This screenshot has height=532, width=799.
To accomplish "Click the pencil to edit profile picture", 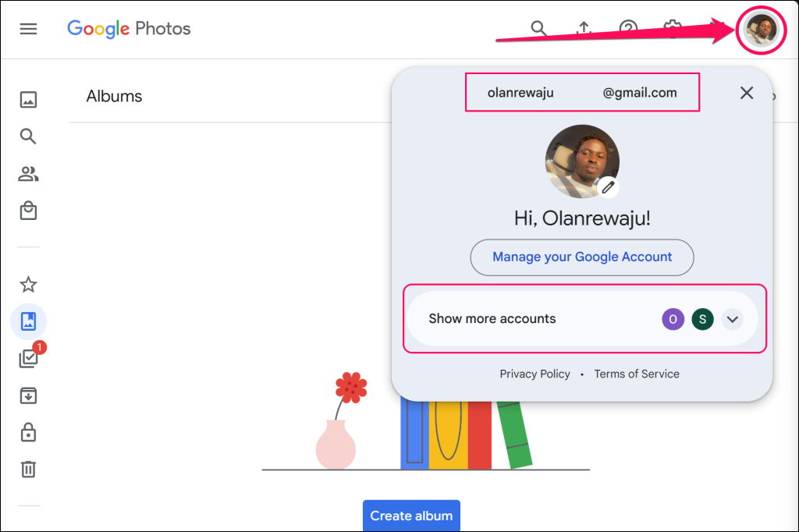I will pyautogui.click(x=608, y=187).
